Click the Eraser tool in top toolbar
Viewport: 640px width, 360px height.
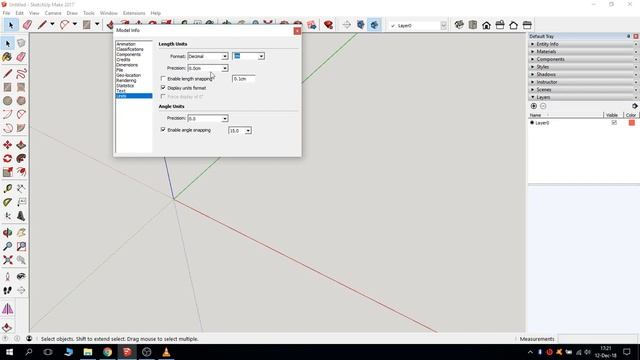tap(27, 25)
